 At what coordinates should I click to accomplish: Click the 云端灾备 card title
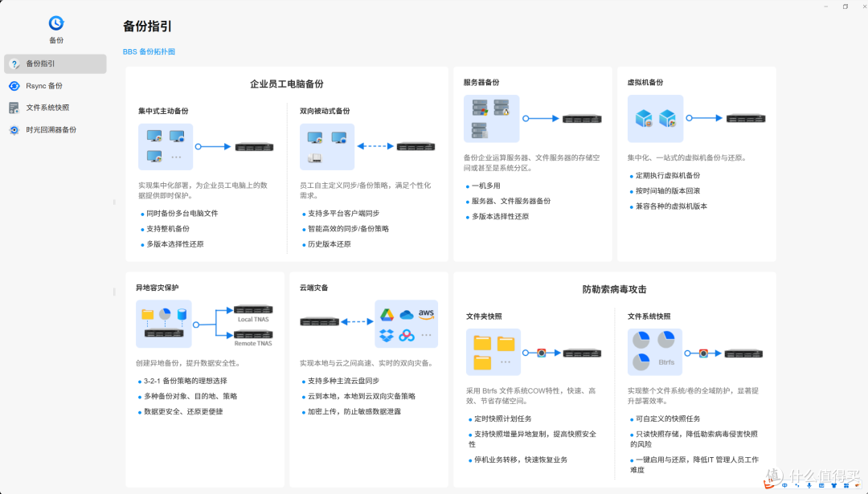click(x=314, y=288)
